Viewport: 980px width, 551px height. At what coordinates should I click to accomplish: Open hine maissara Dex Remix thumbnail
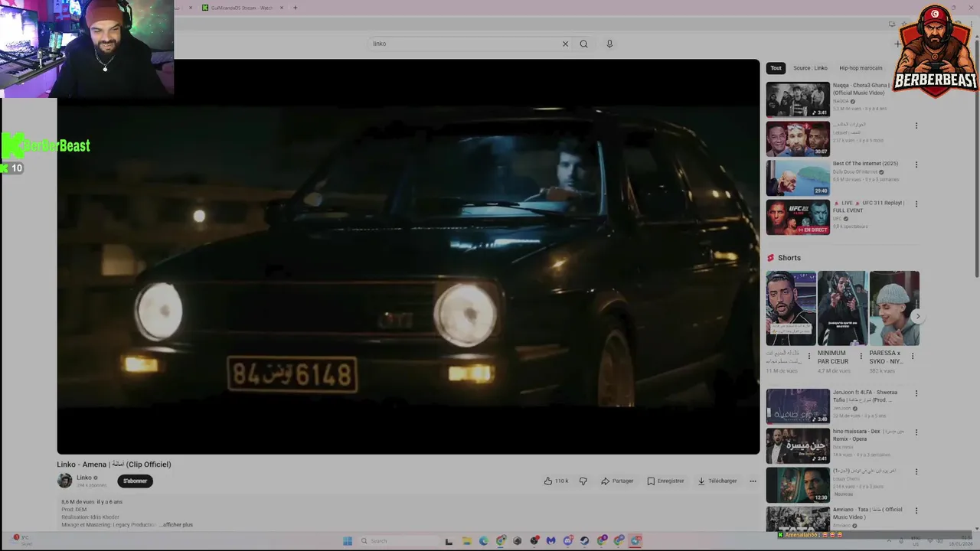tap(798, 445)
